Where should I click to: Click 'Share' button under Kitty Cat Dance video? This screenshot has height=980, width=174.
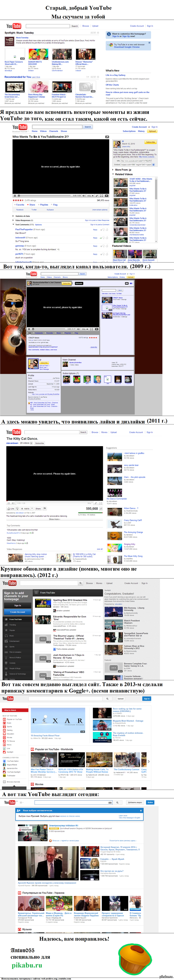(x=38, y=508)
